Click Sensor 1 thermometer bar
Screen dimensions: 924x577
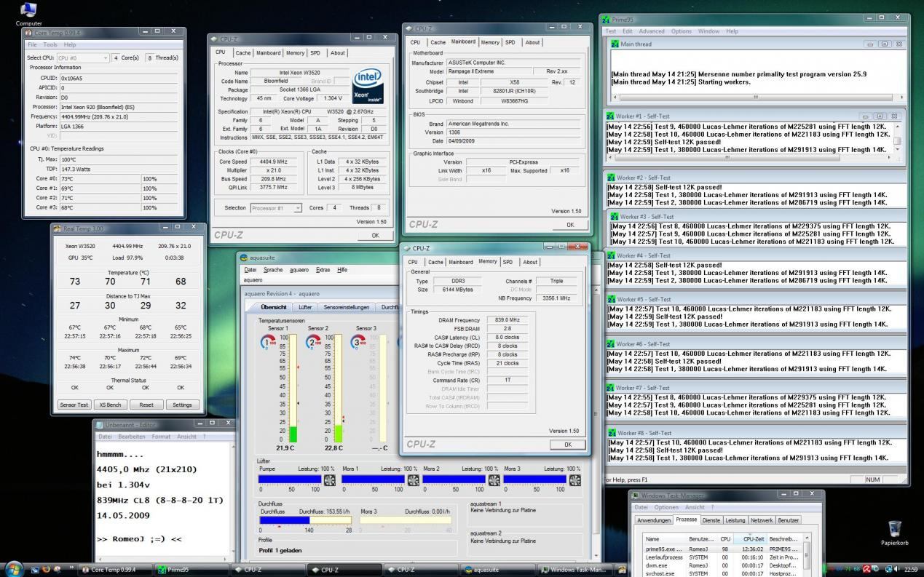tap(293, 389)
